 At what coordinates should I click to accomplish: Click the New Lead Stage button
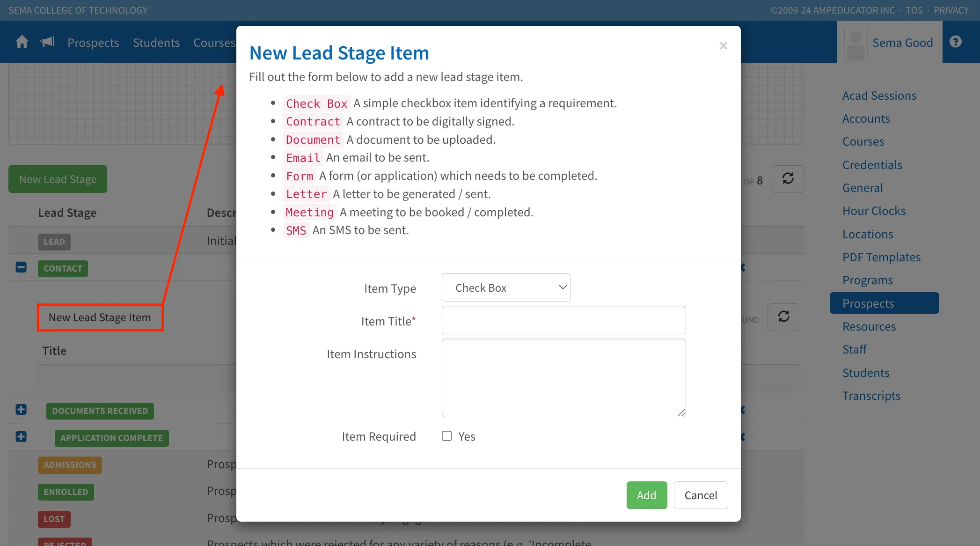(58, 179)
